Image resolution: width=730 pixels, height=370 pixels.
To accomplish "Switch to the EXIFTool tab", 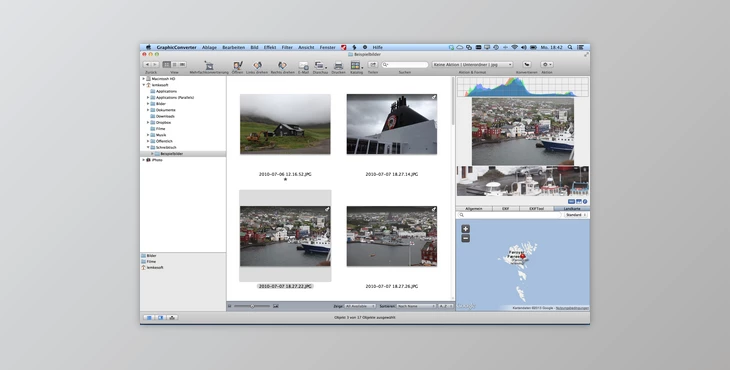I will click(x=536, y=209).
